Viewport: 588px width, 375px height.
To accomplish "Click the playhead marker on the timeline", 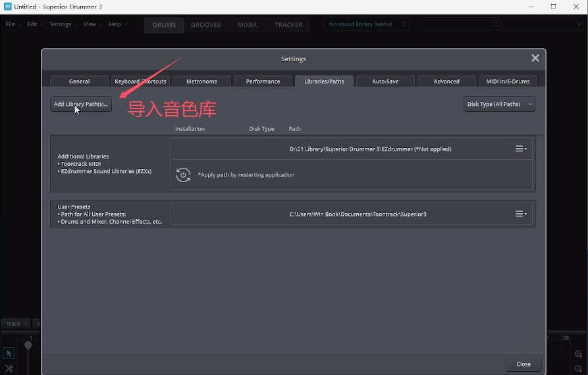I will click(28, 345).
